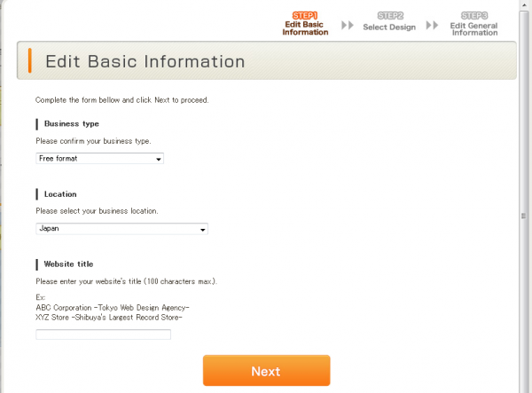Click the orange STEP1 badge
Viewport: 532px width, 393px height.
(x=305, y=15)
